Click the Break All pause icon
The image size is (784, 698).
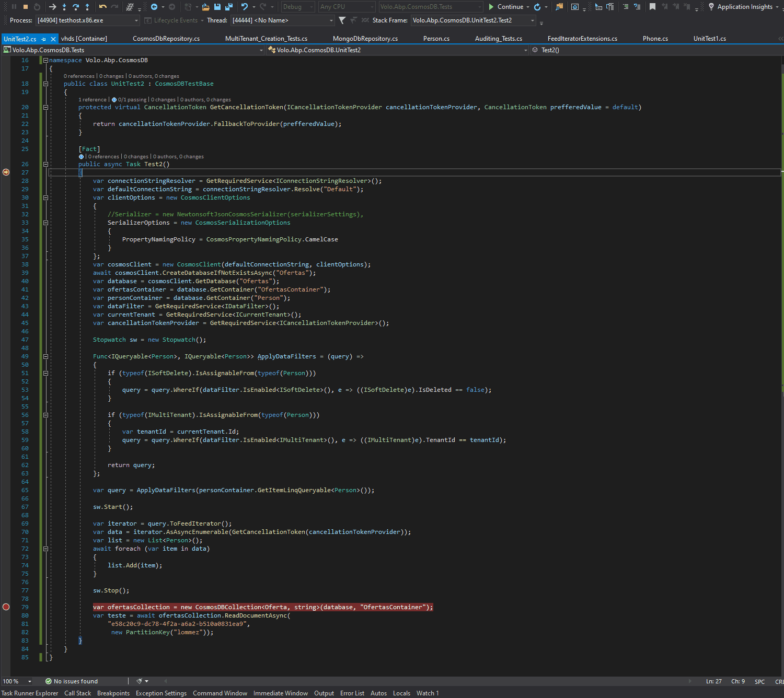click(x=14, y=7)
